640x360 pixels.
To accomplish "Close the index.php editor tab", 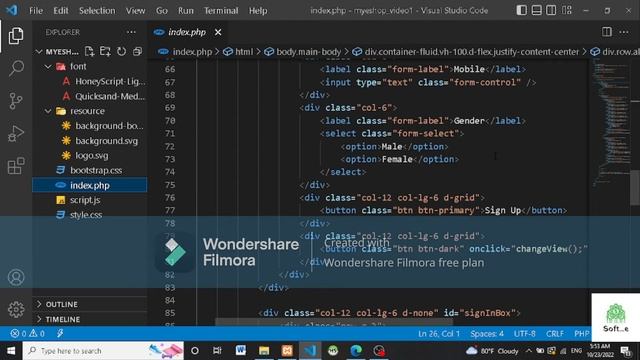I will pos(218,32).
